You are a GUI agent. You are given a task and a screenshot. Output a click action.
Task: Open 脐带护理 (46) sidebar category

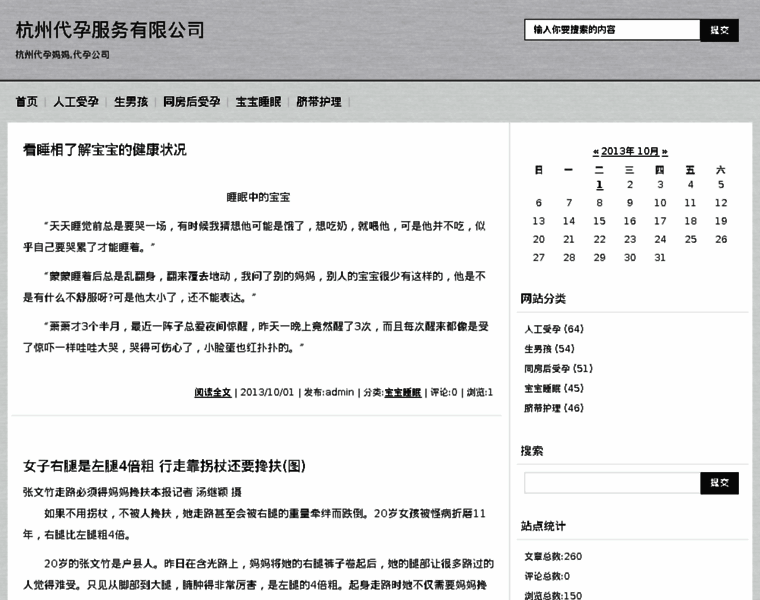click(554, 408)
